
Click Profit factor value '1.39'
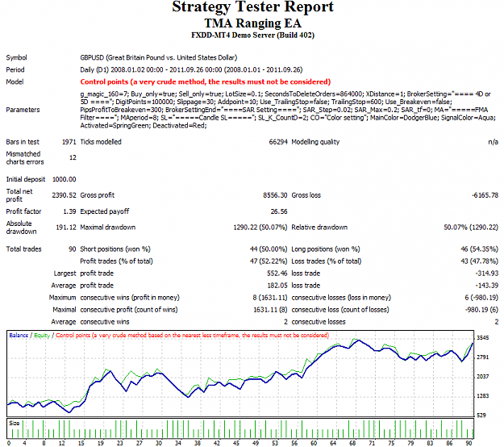coord(69,211)
